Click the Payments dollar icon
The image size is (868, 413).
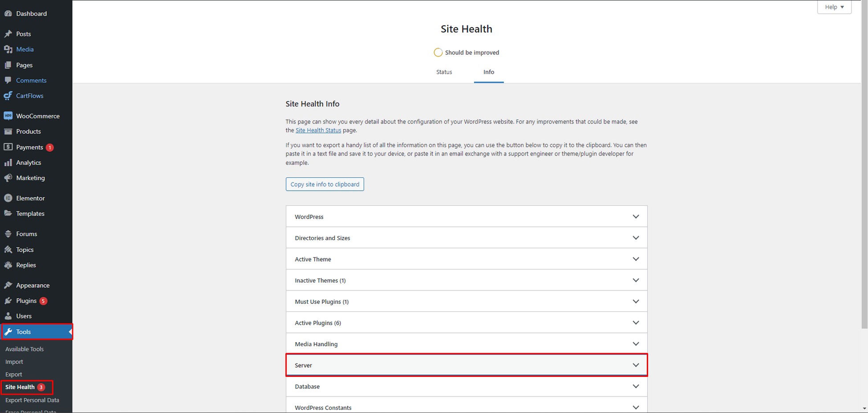[x=8, y=147]
